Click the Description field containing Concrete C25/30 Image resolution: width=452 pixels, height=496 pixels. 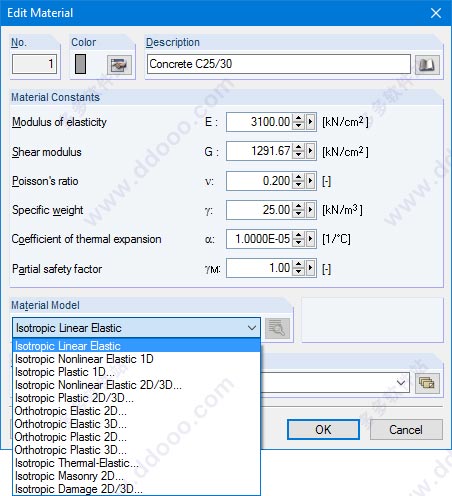[x=279, y=64]
